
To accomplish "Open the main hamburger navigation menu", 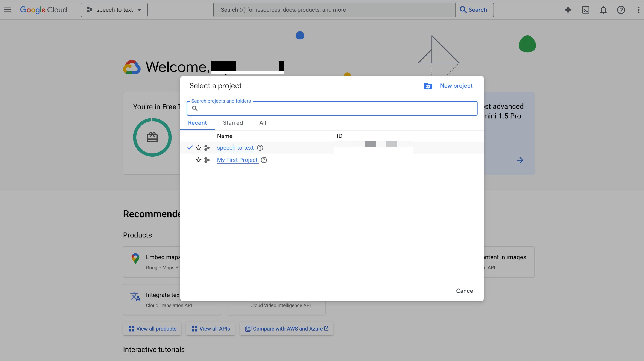I will point(8,10).
